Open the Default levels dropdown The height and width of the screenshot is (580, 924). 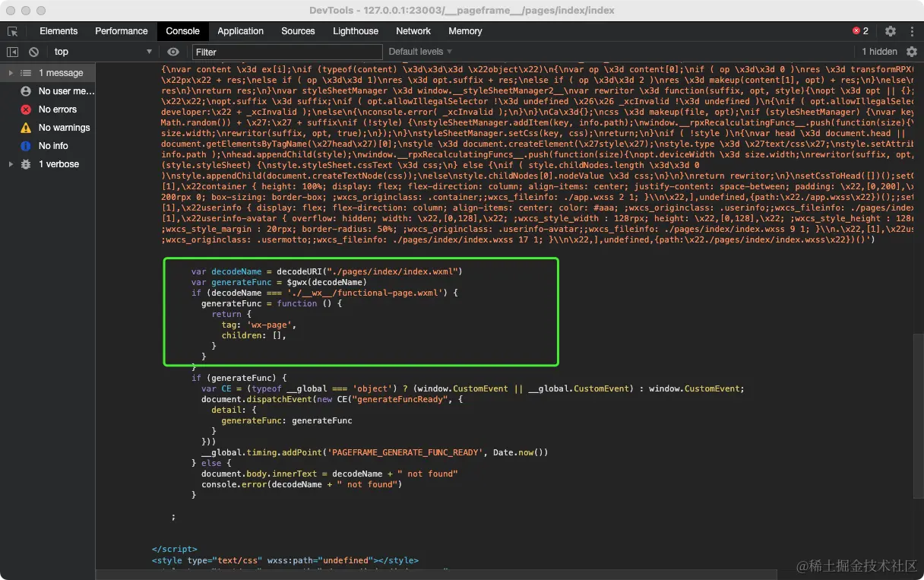(420, 52)
